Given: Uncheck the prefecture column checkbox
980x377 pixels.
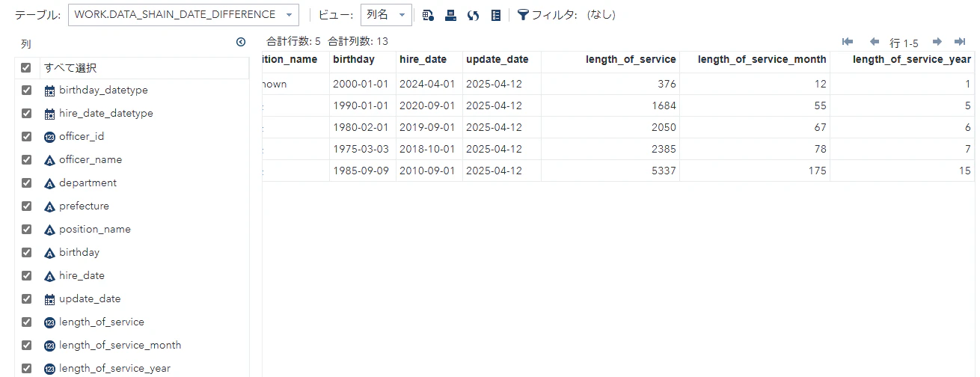Looking at the screenshot, I should (26, 206).
